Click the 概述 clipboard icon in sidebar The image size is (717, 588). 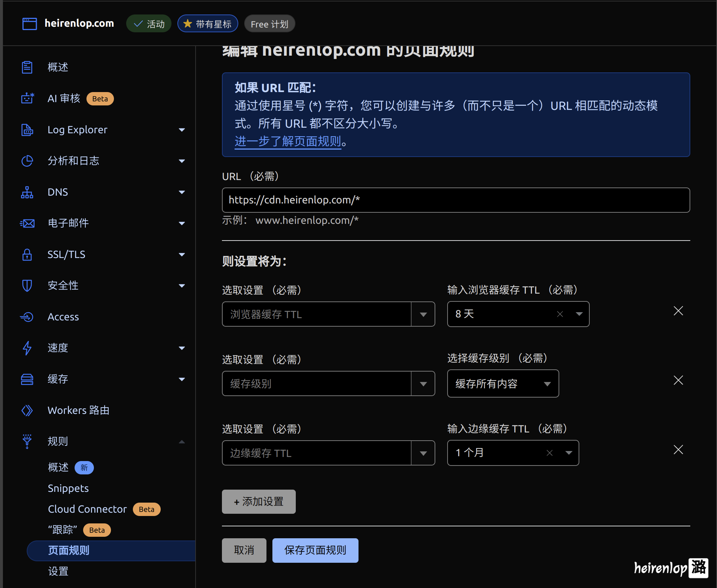click(x=27, y=67)
